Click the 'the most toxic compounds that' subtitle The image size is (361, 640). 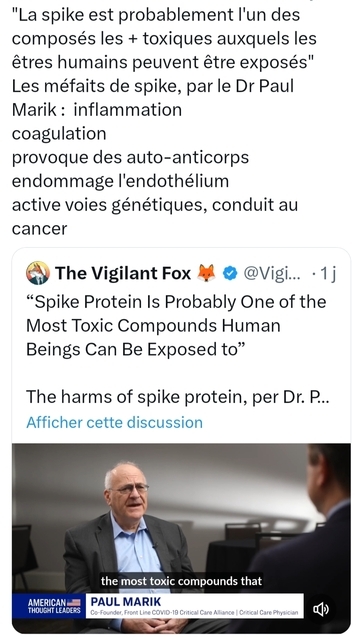[x=181, y=580]
